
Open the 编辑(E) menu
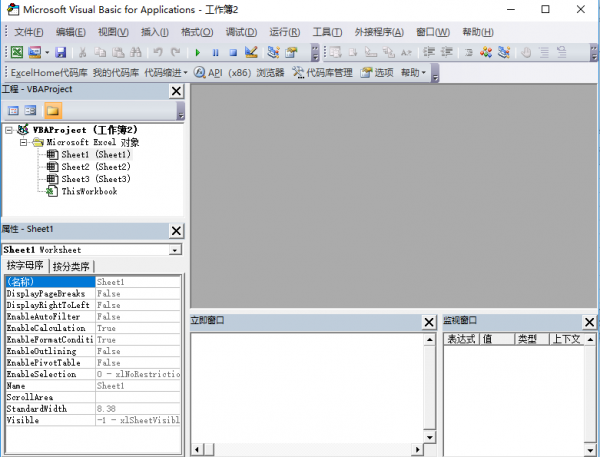pos(71,32)
